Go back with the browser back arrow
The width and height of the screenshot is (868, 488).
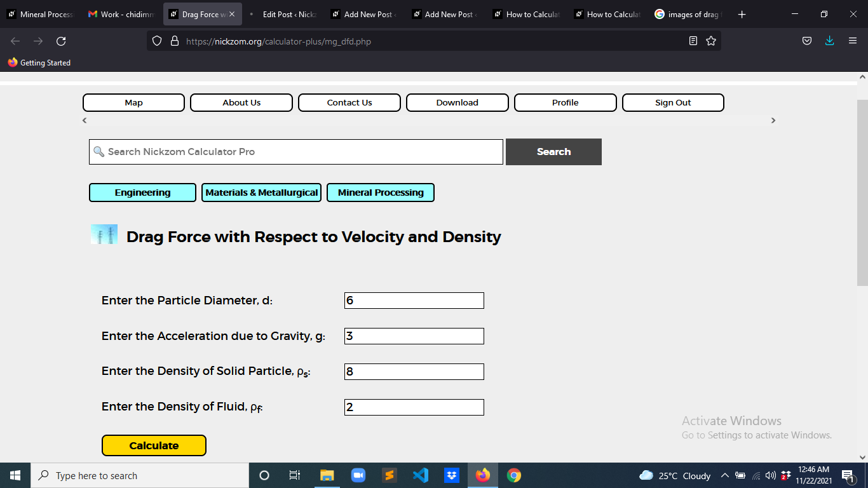[x=15, y=41]
